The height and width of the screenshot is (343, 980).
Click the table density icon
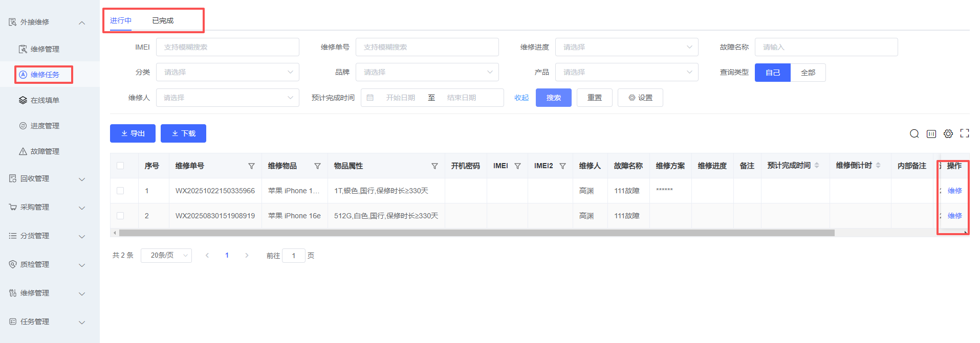coord(931,134)
